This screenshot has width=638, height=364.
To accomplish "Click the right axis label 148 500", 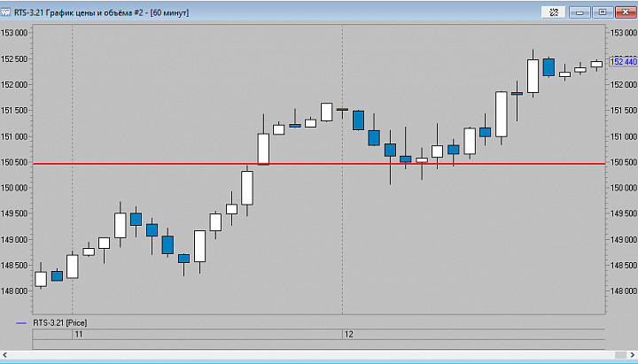I will [x=623, y=265].
